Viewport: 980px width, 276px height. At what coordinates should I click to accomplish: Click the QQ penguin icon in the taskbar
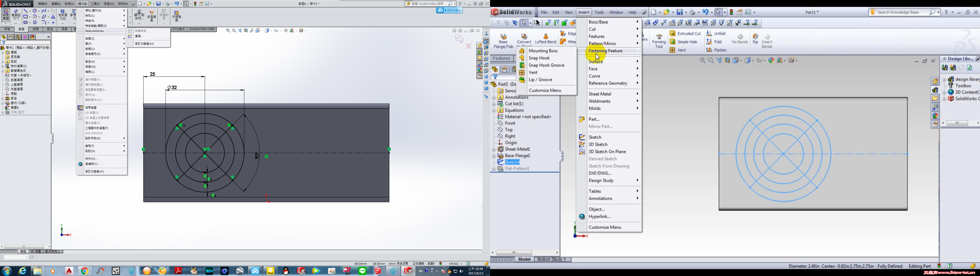point(286,271)
